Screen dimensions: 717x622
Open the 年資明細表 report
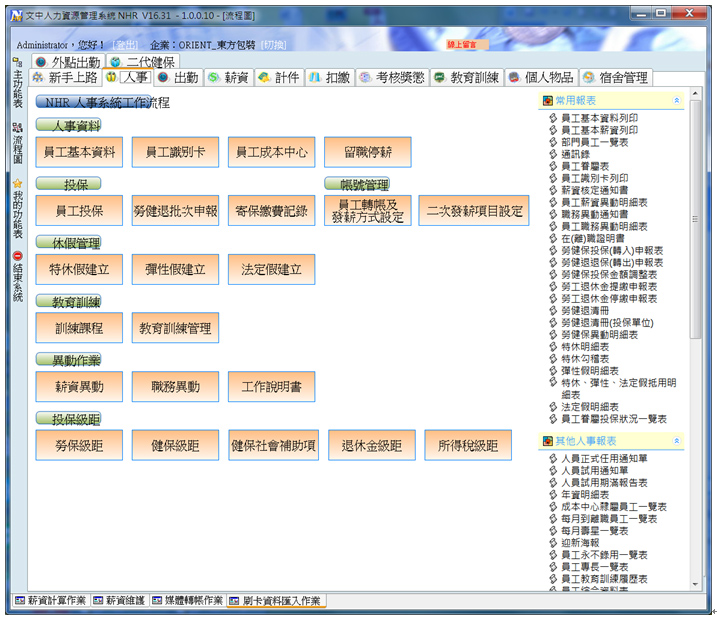click(585, 494)
